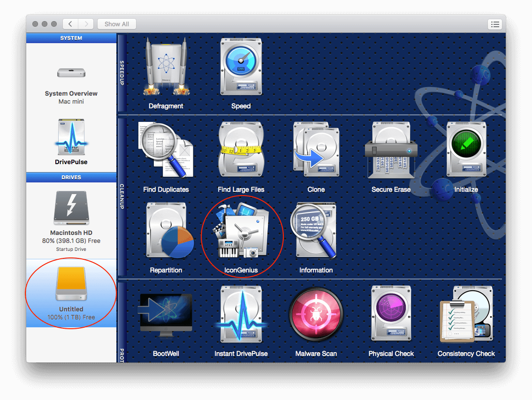The width and height of the screenshot is (532, 400).
Task: Launch the Speed test tool
Action: 241,70
